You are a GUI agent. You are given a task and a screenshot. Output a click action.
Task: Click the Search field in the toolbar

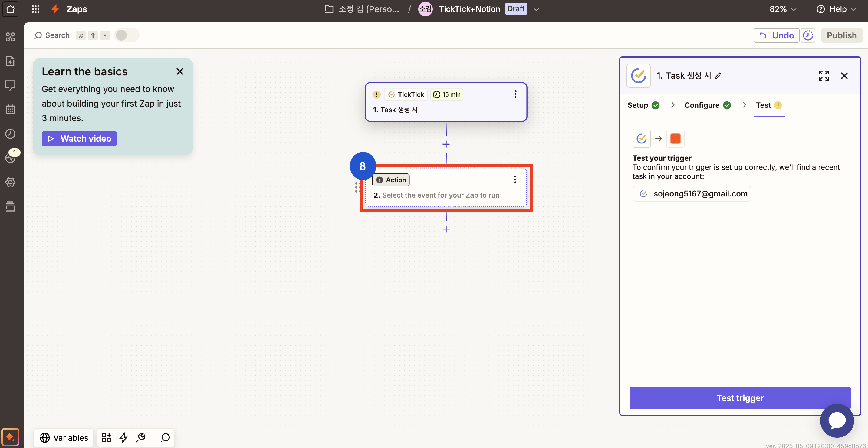(x=52, y=35)
